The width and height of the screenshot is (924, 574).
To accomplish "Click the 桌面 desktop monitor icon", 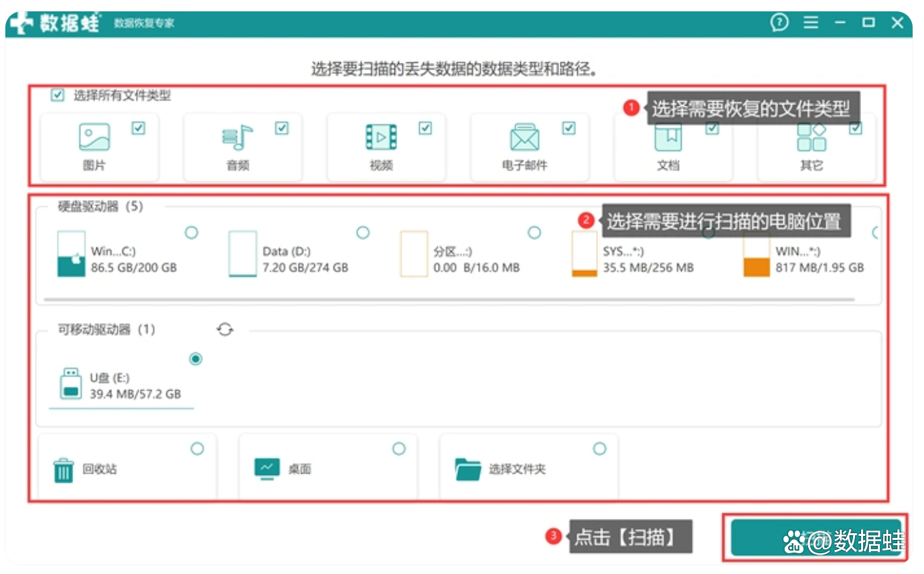I will click(266, 469).
